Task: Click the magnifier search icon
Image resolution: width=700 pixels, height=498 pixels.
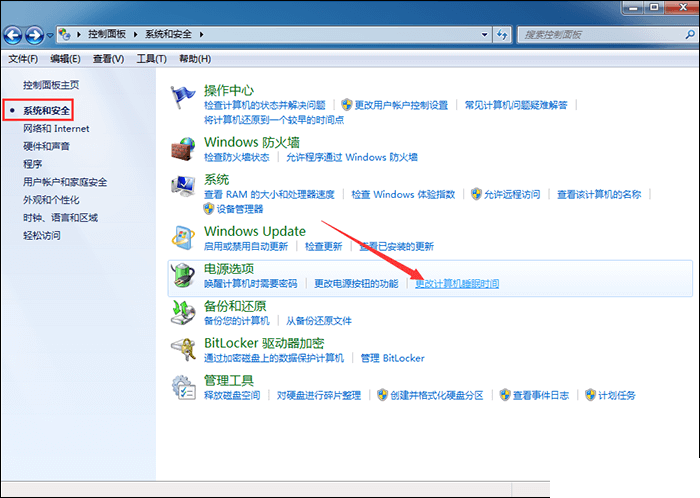Action: [690, 34]
